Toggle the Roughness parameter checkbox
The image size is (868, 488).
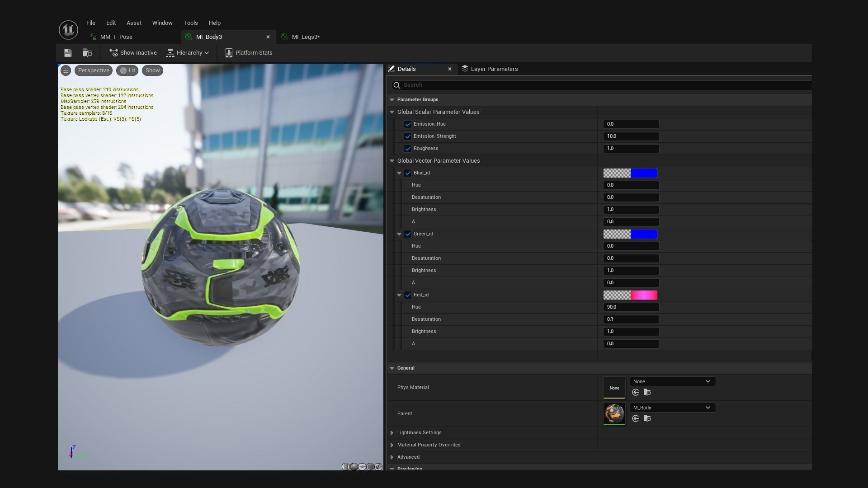click(x=408, y=149)
